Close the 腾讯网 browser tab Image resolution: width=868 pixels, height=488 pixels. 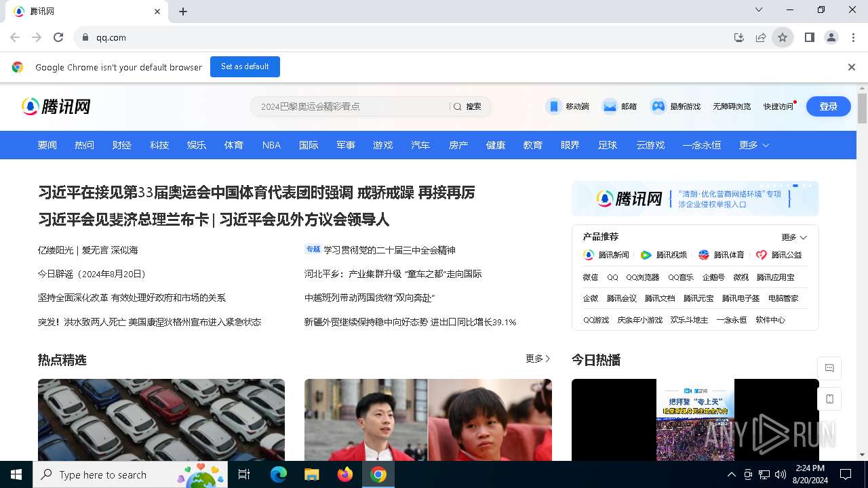[x=157, y=12]
